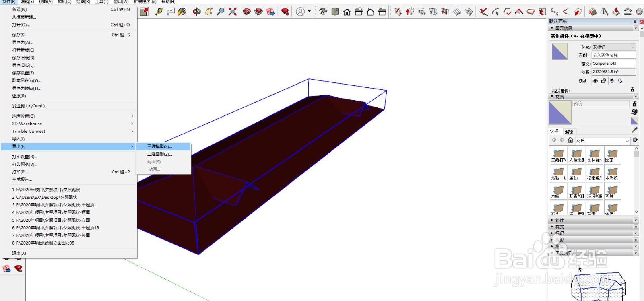Toggle cast shadows icon in Entity Info
Image resolution: width=644 pixels, height=301 pixels.
pyautogui.click(x=620, y=81)
